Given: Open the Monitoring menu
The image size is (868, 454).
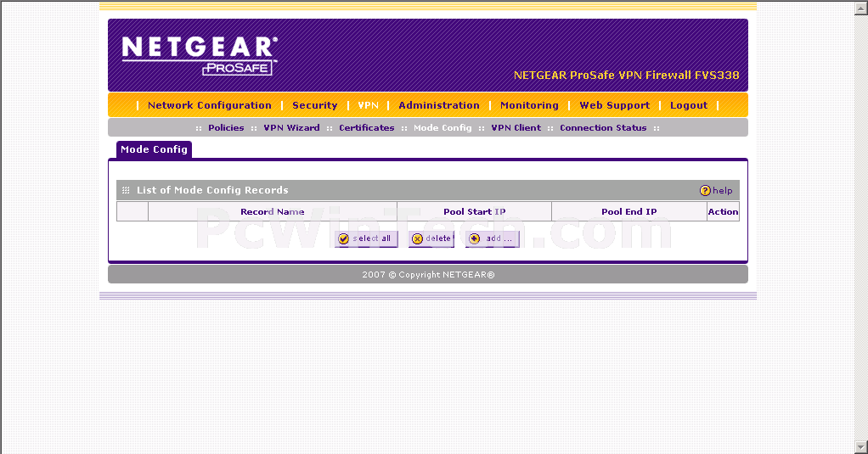Looking at the screenshot, I should (529, 105).
